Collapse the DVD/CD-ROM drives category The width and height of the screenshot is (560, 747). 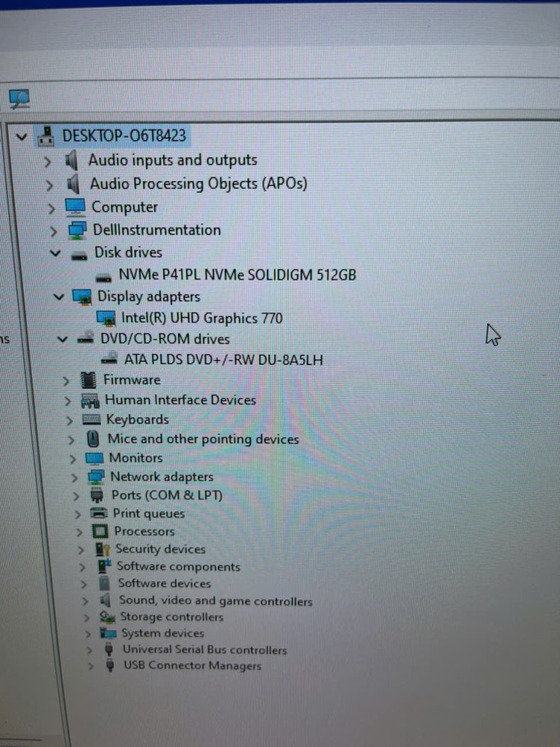click(x=62, y=339)
